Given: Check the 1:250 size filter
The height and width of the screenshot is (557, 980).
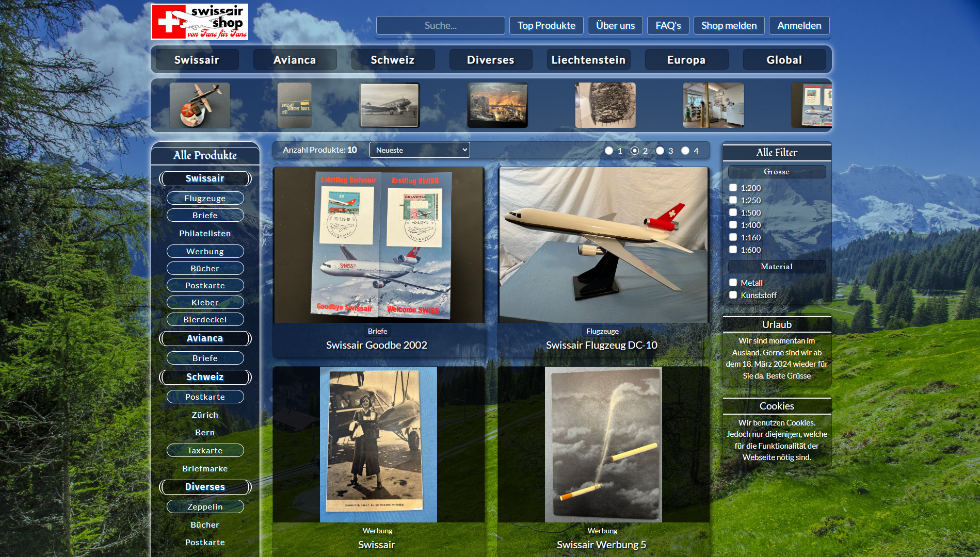Looking at the screenshot, I should [x=733, y=200].
